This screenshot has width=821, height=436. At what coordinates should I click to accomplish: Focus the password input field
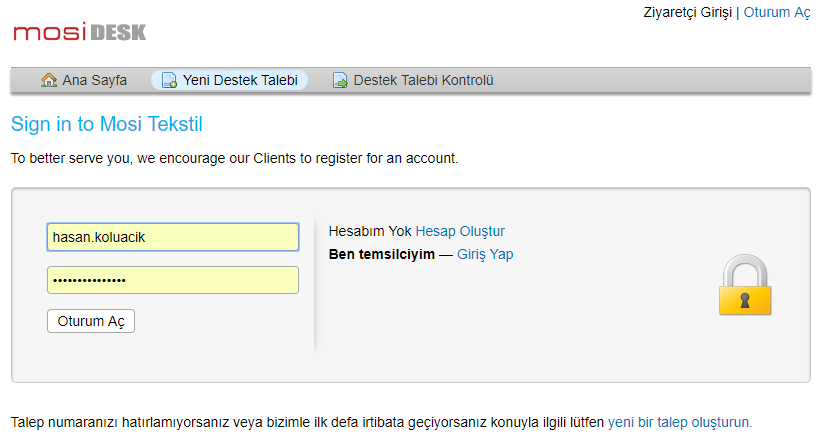(x=173, y=280)
